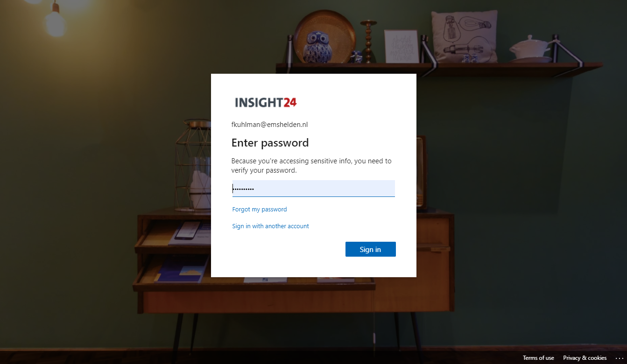
Task: Open the footer ellipsis more options
Action: pyautogui.click(x=619, y=358)
